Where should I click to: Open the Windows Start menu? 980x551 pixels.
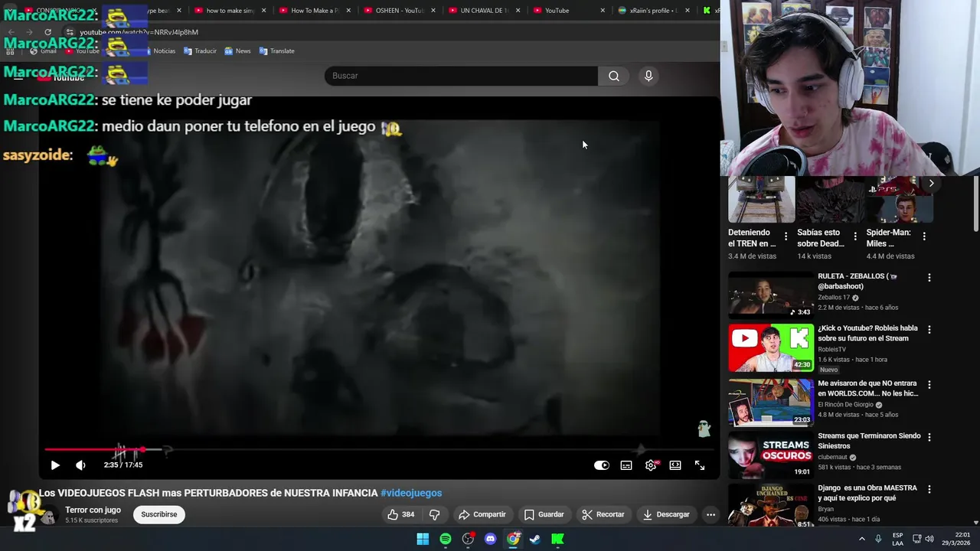click(423, 539)
